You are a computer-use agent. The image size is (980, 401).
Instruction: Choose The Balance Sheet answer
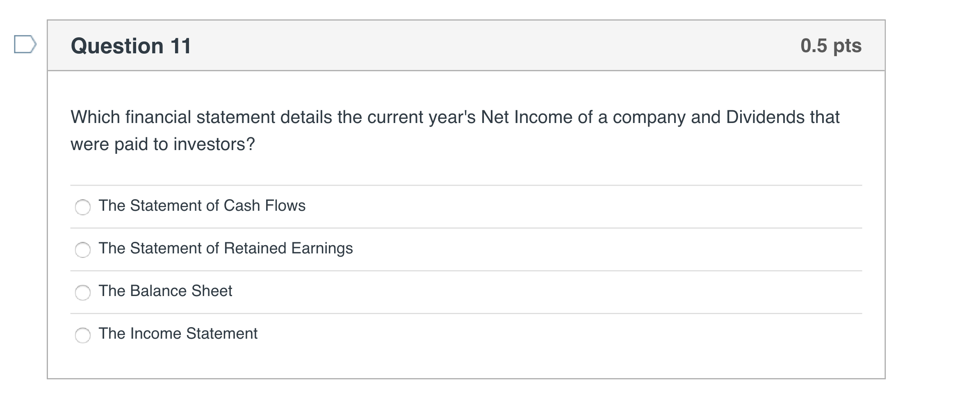point(83,292)
